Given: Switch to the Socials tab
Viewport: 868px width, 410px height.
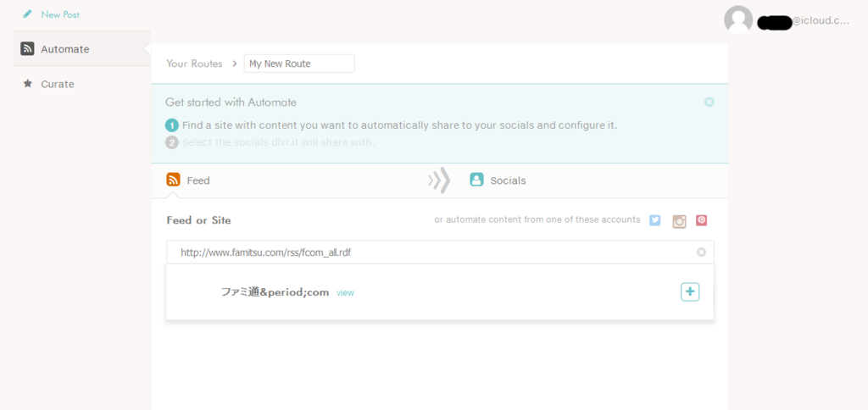Looking at the screenshot, I should point(509,180).
